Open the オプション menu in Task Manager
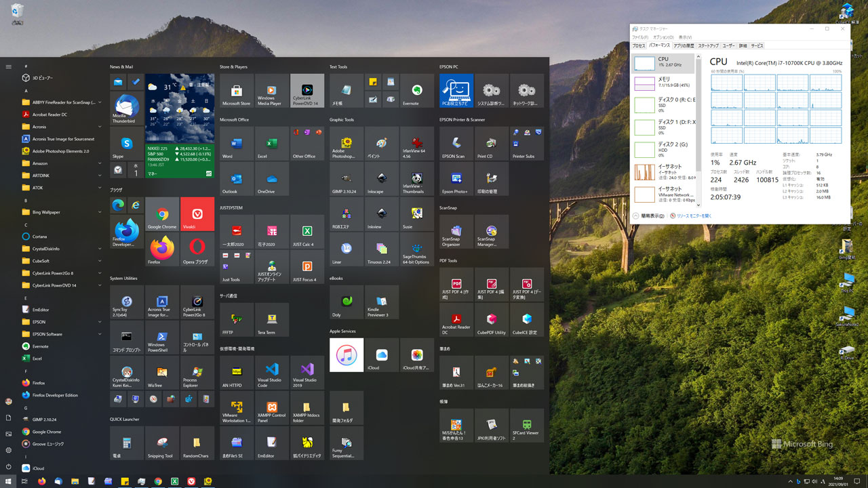This screenshot has height=488, width=868. pos(663,37)
